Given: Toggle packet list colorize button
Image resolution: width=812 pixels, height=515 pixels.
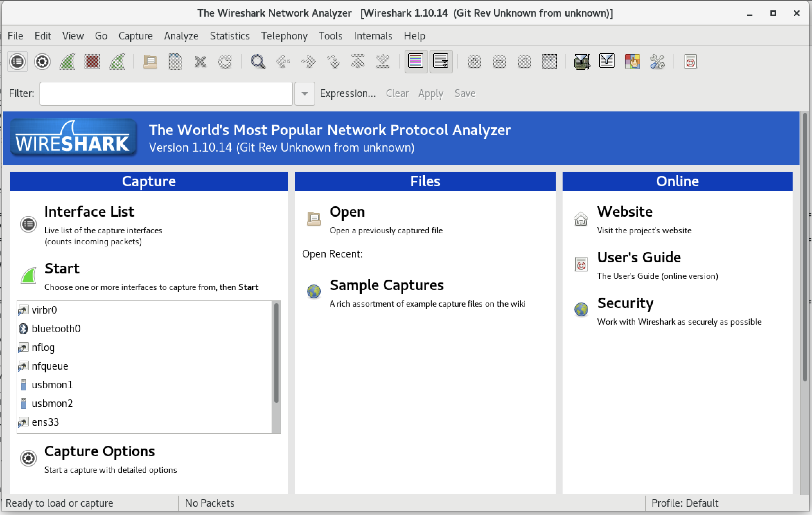Looking at the screenshot, I should click(416, 62).
